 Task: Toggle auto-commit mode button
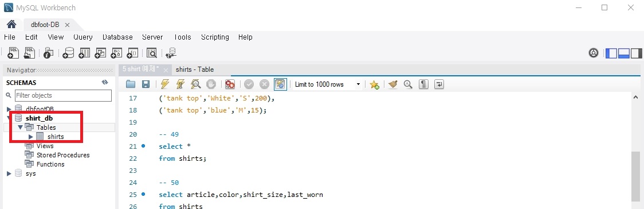tap(280, 84)
